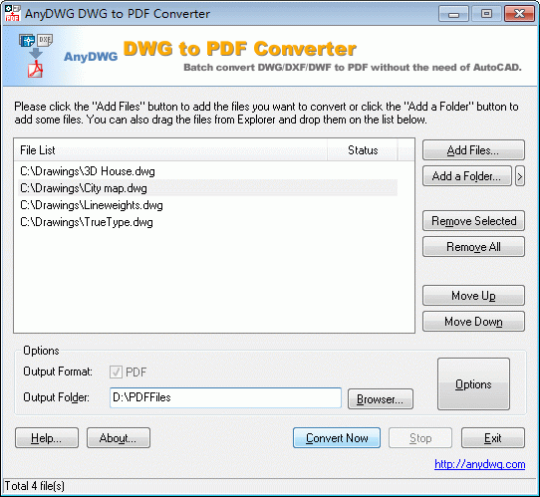Viewport: 540px width, 497px height.
Task: Close the AnyDWG converter window
Action: coord(519,14)
